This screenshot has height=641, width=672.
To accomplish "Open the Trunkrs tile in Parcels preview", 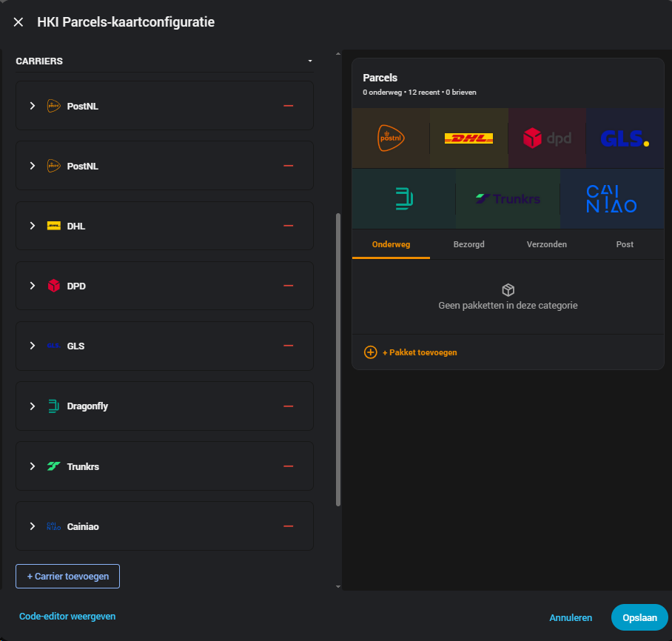I will point(508,198).
